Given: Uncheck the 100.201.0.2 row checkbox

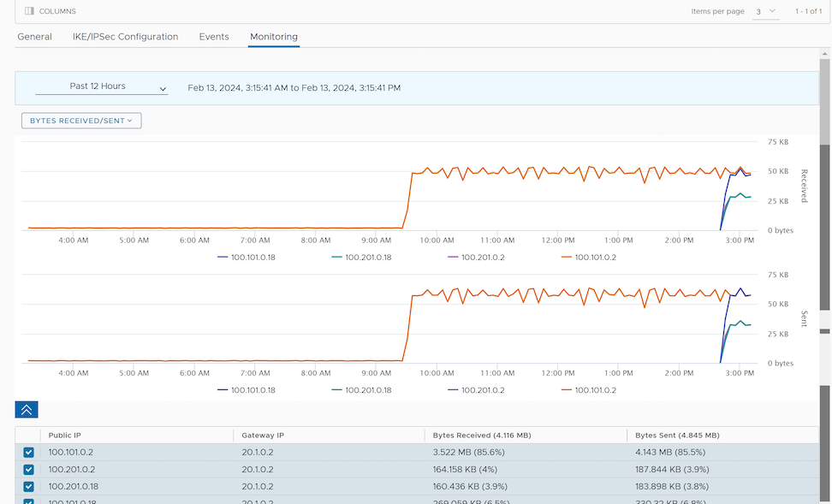Looking at the screenshot, I should (x=28, y=469).
